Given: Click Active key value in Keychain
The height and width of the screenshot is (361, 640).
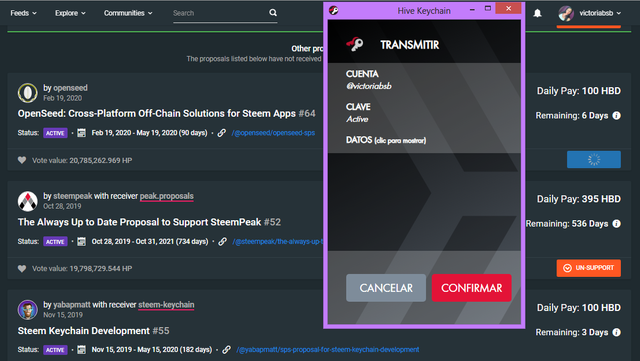Looking at the screenshot, I should pos(357,119).
